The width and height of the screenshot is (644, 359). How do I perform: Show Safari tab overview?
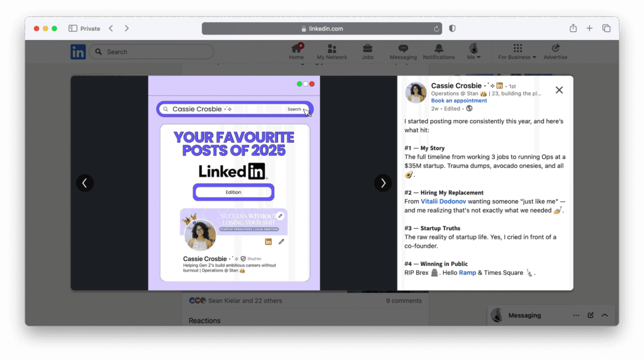(x=606, y=28)
